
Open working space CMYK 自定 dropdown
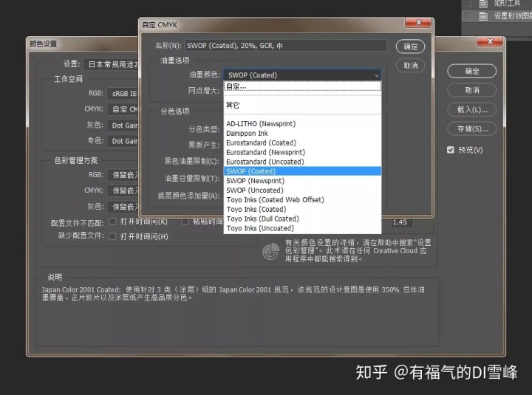(123, 109)
